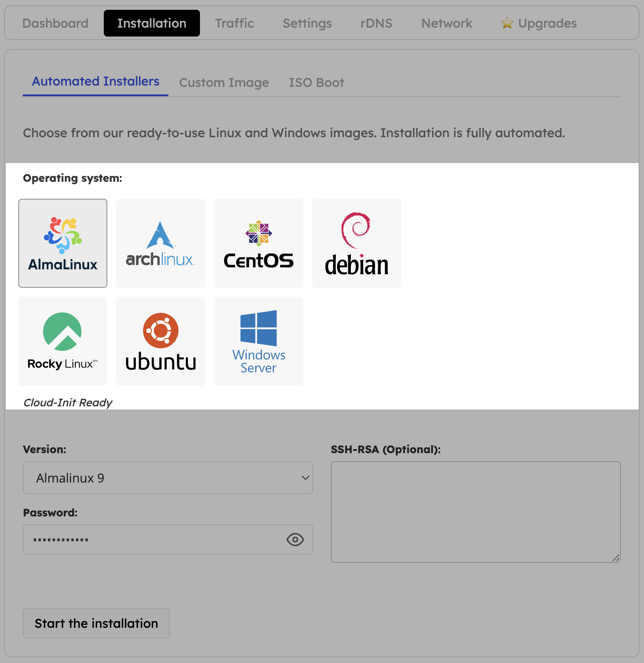Click inside the SSH-RSA text area
The width and height of the screenshot is (644, 663).
click(x=475, y=512)
